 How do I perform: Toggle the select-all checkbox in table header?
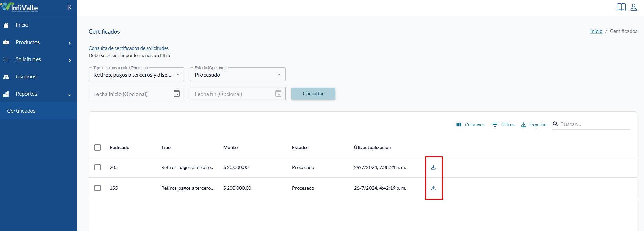(97, 147)
